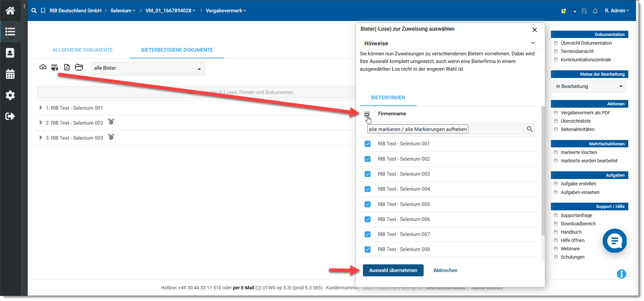Click medal icon next to Selenium 002
Screen dimensions: 644x301
pos(111,122)
